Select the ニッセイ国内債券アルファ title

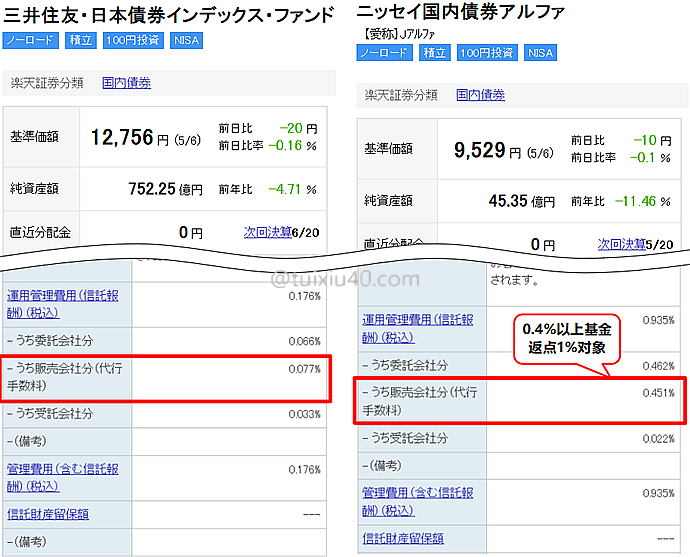tap(460, 12)
